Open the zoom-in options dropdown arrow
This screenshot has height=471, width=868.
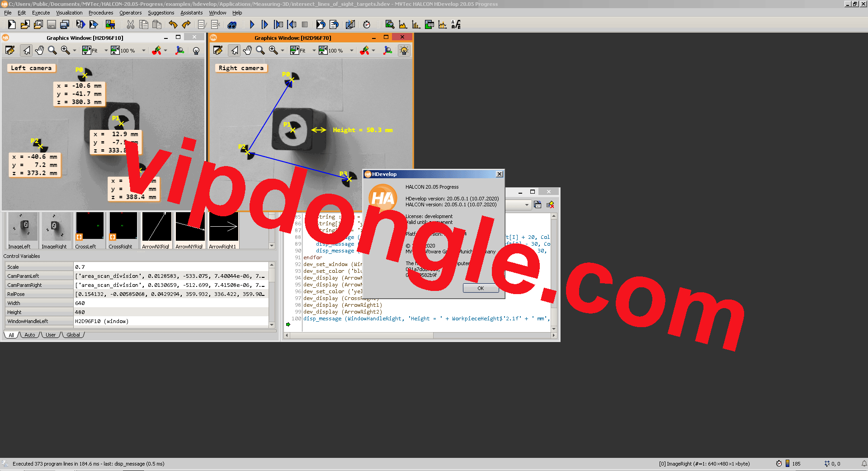pyautogui.click(x=75, y=51)
